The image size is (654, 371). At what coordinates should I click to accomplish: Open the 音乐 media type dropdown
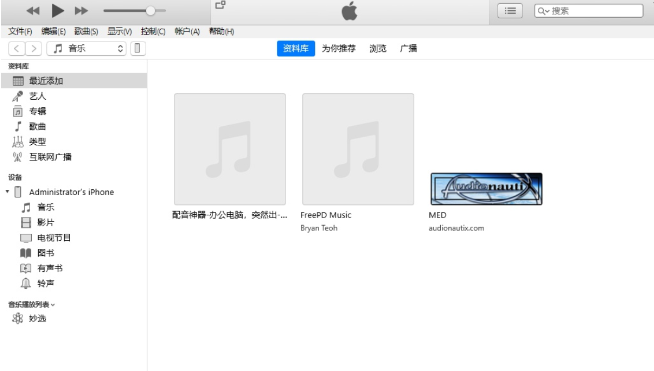(86, 48)
